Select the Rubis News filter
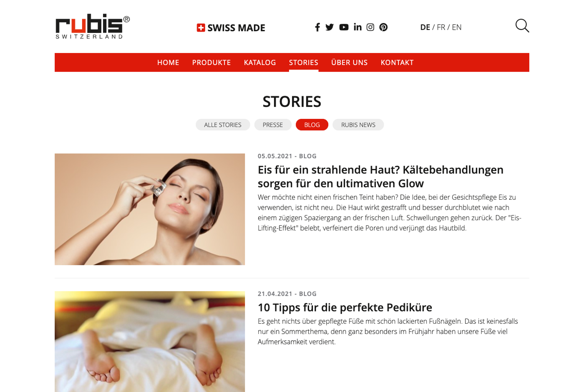Viewport: 584px width, 392px height. 358,125
